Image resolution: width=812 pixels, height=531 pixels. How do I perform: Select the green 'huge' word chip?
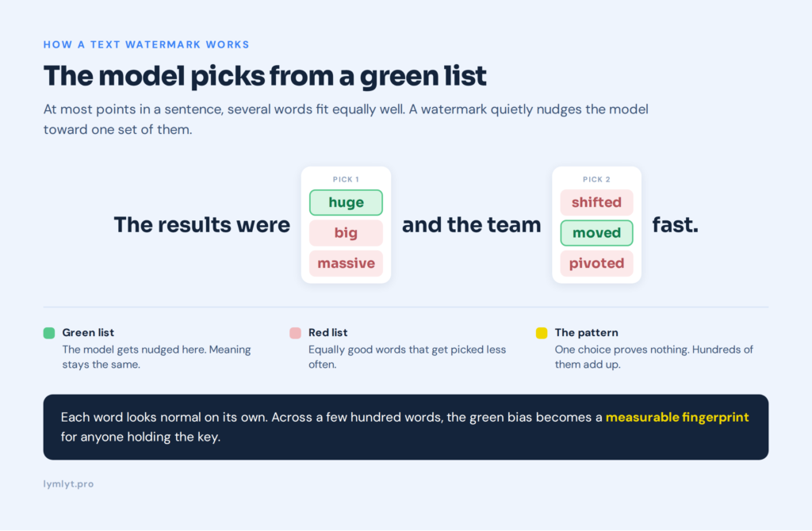click(346, 202)
